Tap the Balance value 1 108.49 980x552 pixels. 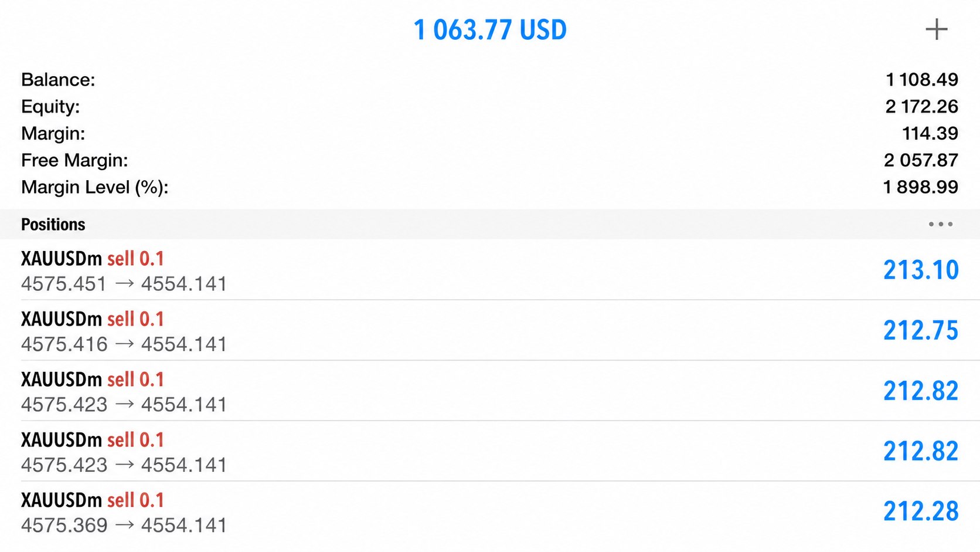(x=922, y=80)
